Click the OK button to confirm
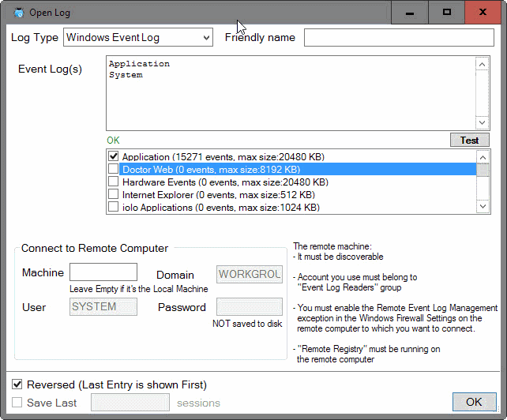507x420 pixels. pos(474,402)
